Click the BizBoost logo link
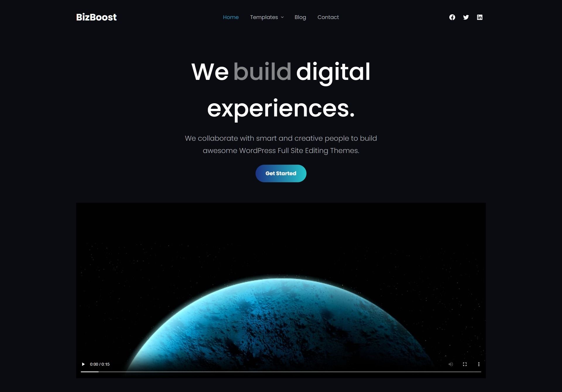Image resolution: width=562 pixels, height=392 pixels. (96, 17)
